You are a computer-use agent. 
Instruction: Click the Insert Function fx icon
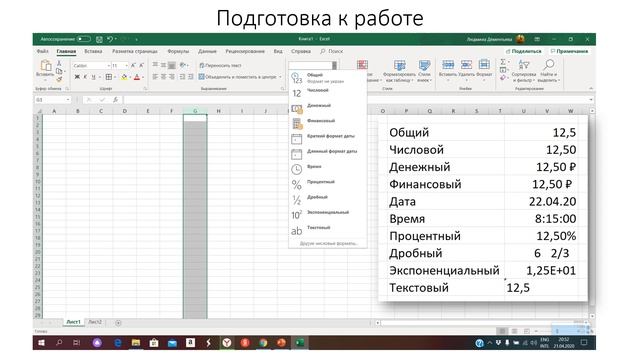(x=116, y=100)
